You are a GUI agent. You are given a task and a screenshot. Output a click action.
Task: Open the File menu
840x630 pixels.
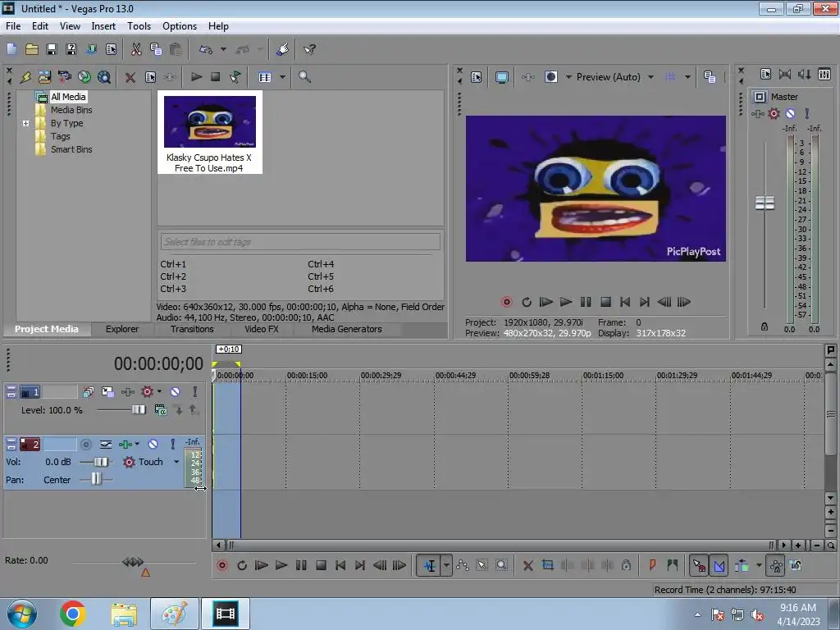[13, 26]
